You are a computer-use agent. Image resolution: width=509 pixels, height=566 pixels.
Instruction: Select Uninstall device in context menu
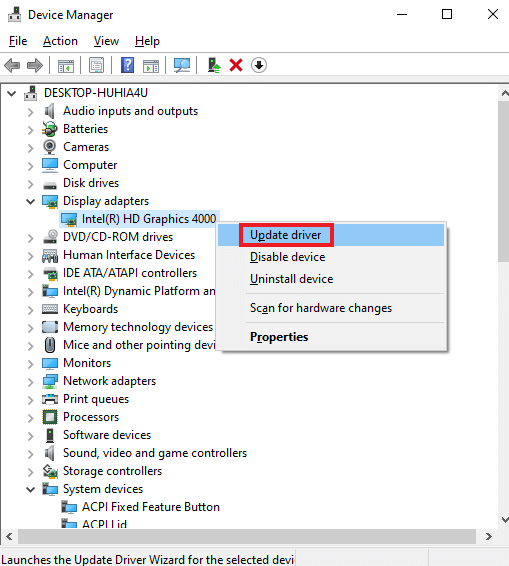(x=331, y=279)
